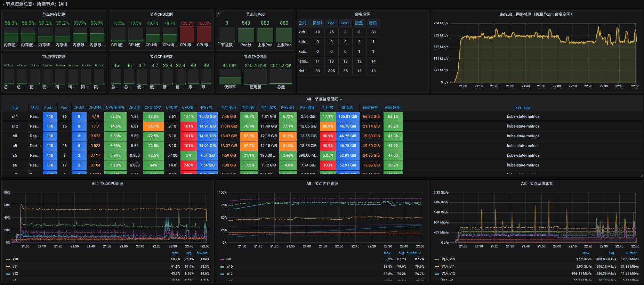Open the 节点CPU核数 panel title menu

pyautogui.click(x=161, y=57)
